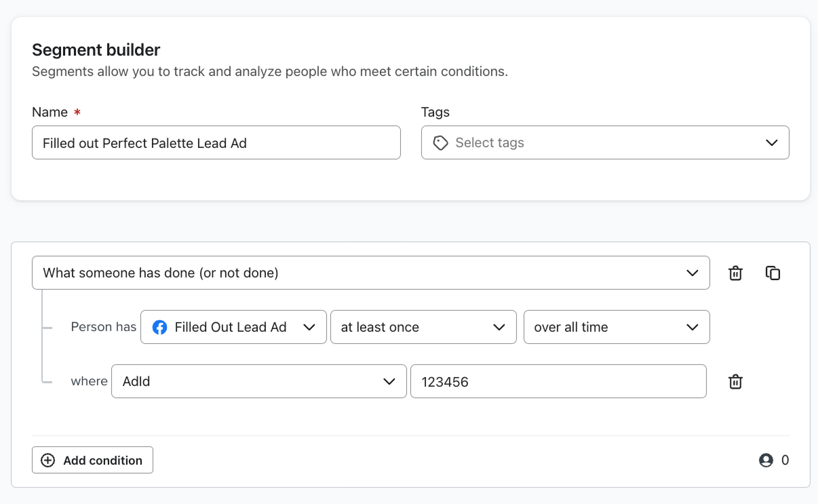This screenshot has height=504, width=818.
Task: Click the tag icon in Tags field
Action: coord(441,143)
